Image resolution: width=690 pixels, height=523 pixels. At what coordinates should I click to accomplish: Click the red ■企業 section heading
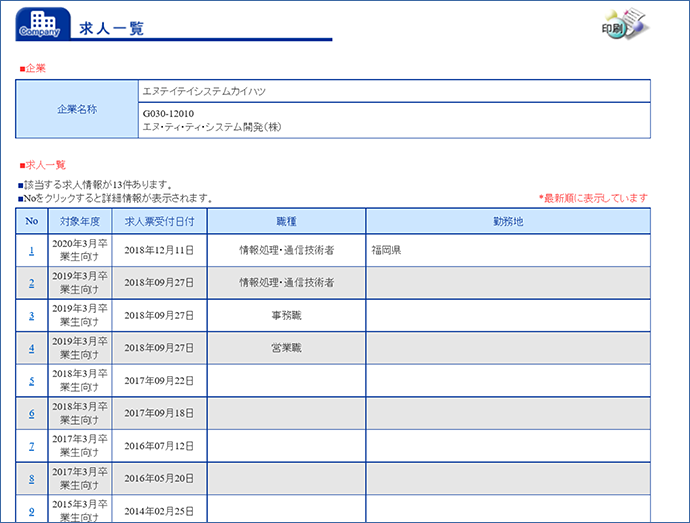coord(33,68)
